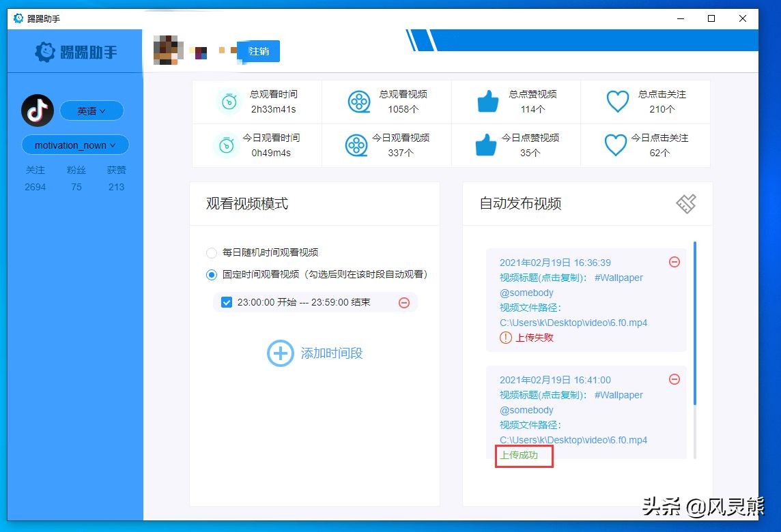The image size is (781, 532).
Task: Delete the 16:36:39 upload entry via minus icon
Action: pyautogui.click(x=674, y=262)
